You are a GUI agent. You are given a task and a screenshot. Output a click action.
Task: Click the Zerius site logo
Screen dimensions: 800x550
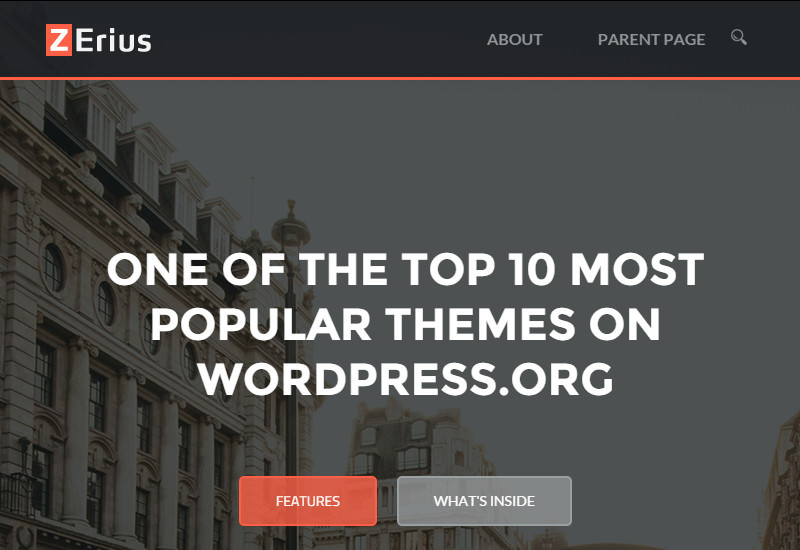[98, 40]
